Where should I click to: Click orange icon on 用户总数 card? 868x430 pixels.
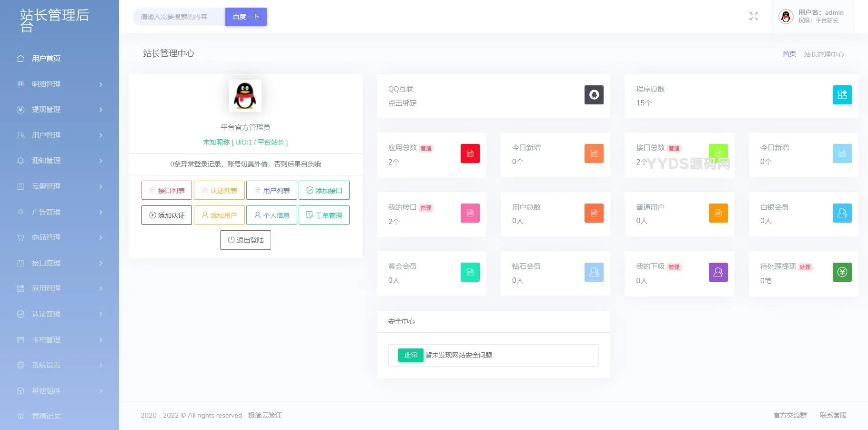click(x=594, y=213)
